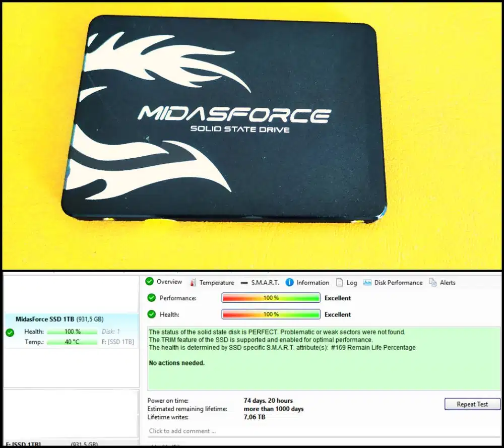Click the green check icon of Overview tab
The image size is (504, 448).
click(x=150, y=282)
